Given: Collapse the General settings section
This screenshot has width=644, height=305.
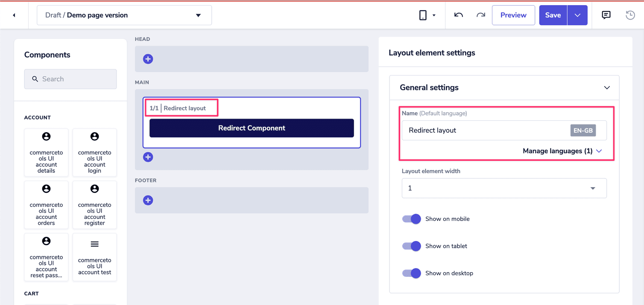Looking at the screenshot, I should coord(607,87).
